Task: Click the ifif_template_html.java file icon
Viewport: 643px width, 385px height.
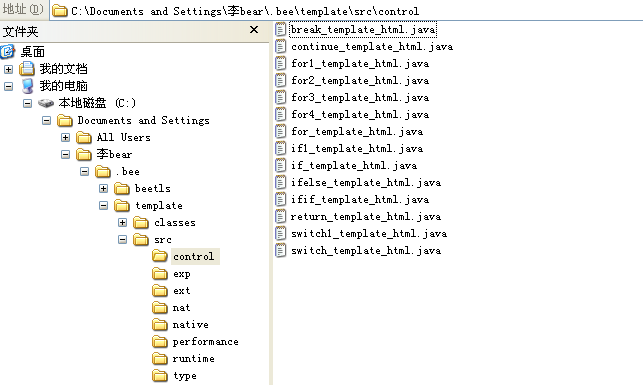Action: 280,200
